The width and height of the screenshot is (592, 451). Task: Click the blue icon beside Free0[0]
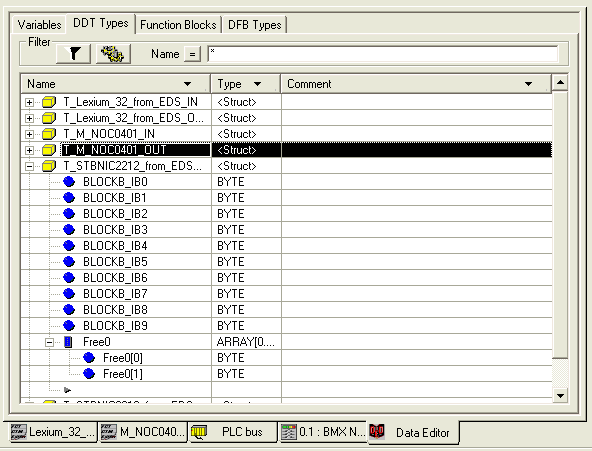tap(89, 358)
